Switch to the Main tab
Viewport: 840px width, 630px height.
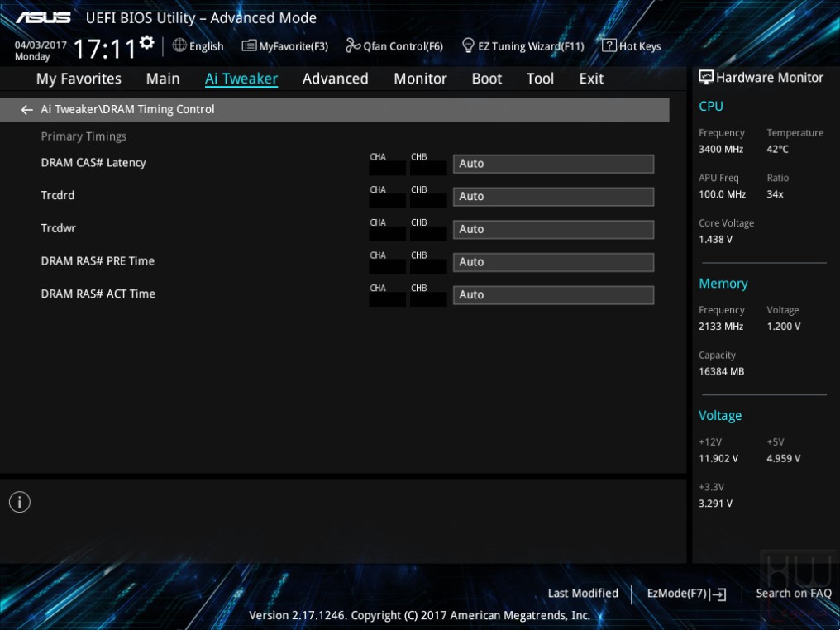pos(163,79)
